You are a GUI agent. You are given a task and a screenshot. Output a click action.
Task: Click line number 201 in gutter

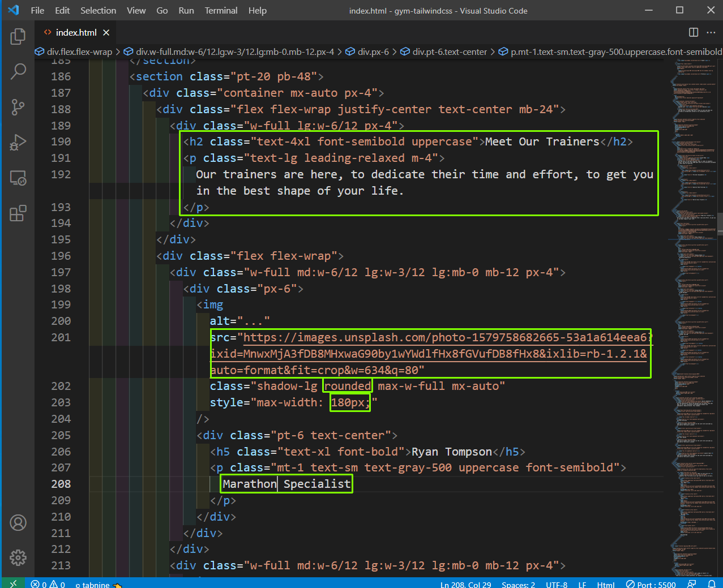[x=61, y=337]
